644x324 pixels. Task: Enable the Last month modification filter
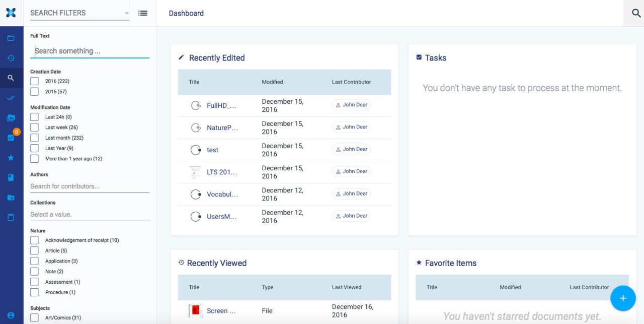pyautogui.click(x=34, y=138)
